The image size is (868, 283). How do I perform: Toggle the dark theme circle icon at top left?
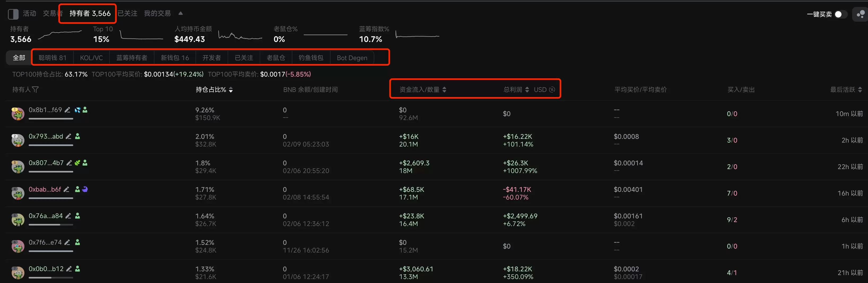click(x=13, y=14)
